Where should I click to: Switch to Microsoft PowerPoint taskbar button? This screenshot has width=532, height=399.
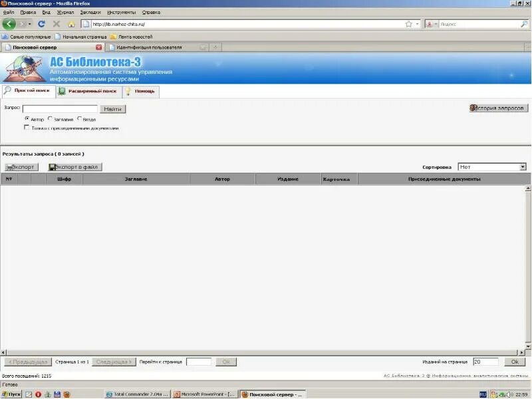[x=205, y=394]
